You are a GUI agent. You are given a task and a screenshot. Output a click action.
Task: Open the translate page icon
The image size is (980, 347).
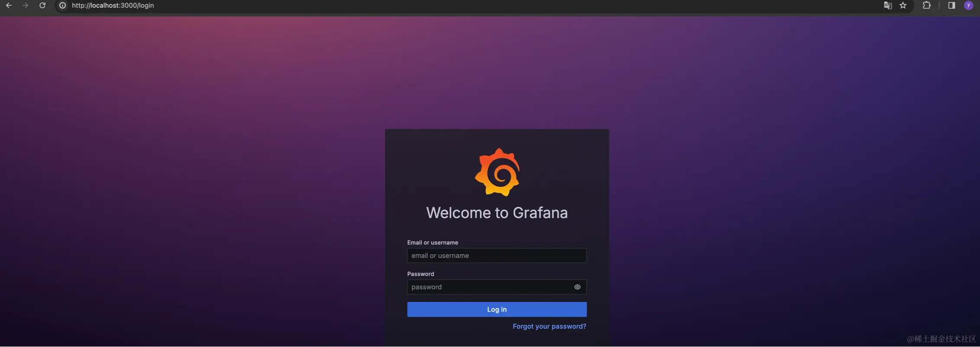[x=888, y=6]
